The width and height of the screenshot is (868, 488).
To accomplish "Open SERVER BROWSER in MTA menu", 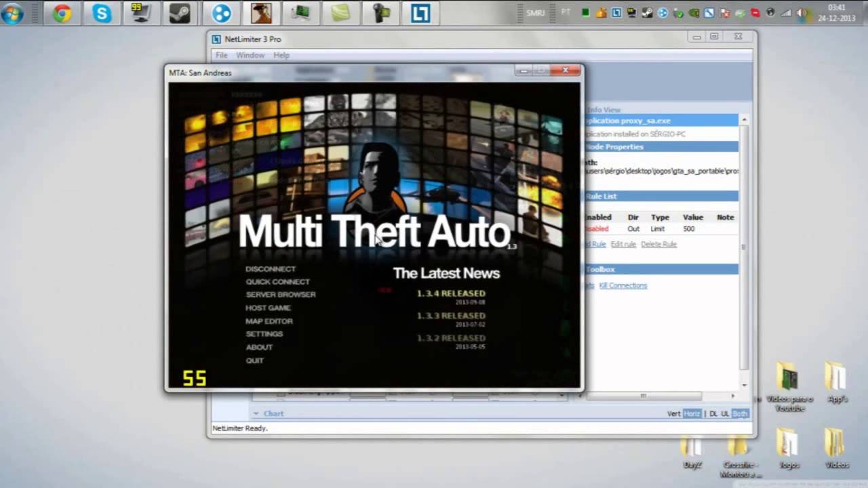I will click(x=281, y=295).
